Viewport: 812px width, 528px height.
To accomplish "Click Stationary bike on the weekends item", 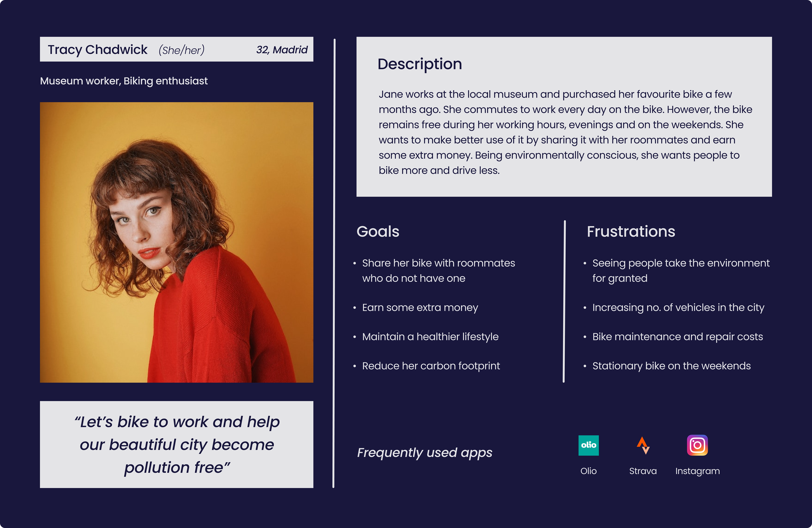I will pos(671,366).
